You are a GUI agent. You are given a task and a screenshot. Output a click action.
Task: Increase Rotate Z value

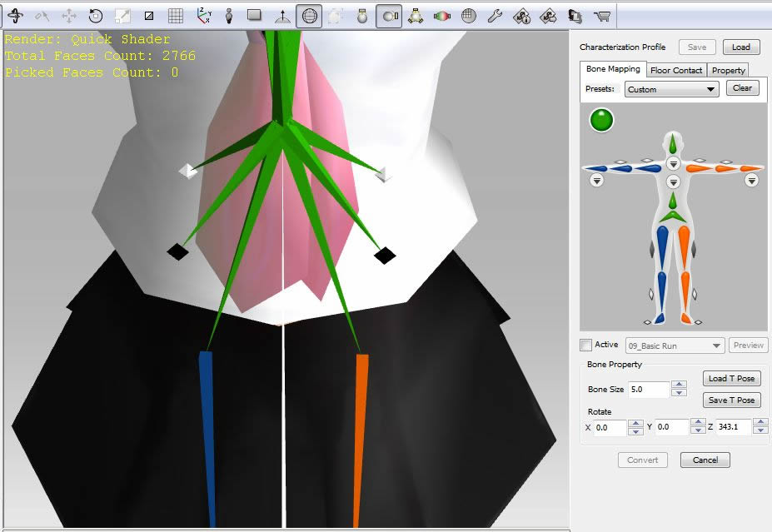[760, 423]
